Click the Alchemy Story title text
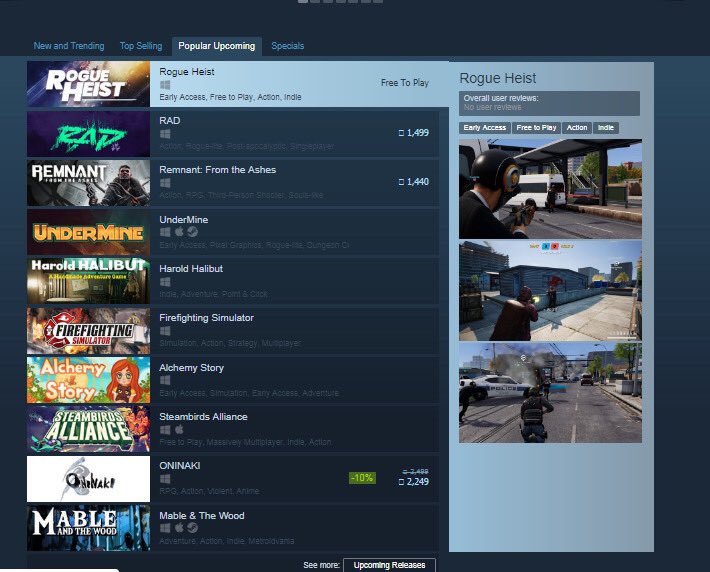 point(192,368)
